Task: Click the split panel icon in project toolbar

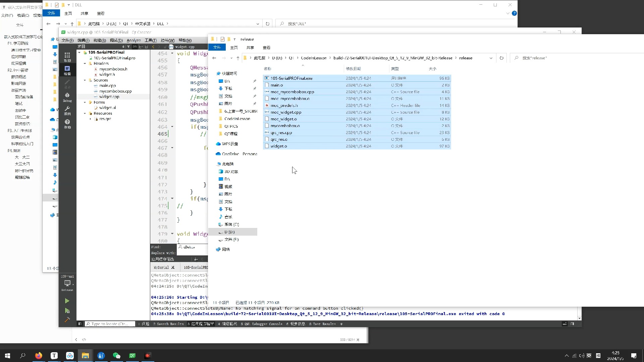Action: (x=141, y=47)
